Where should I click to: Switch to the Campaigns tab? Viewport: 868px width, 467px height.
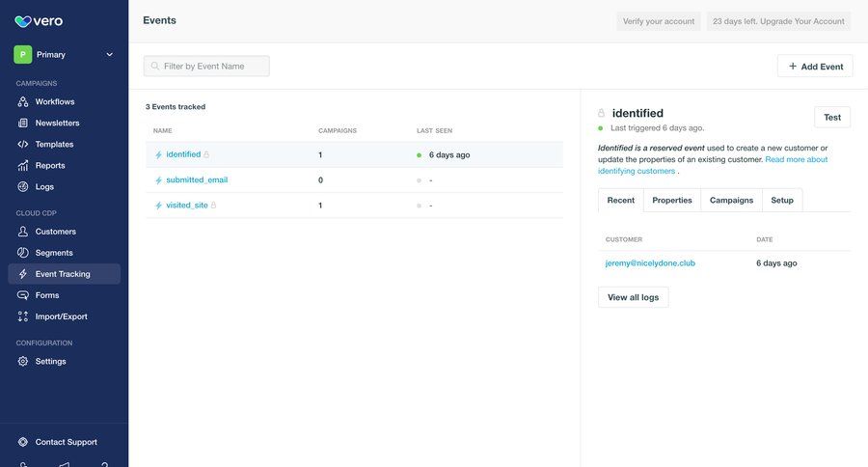(731, 200)
